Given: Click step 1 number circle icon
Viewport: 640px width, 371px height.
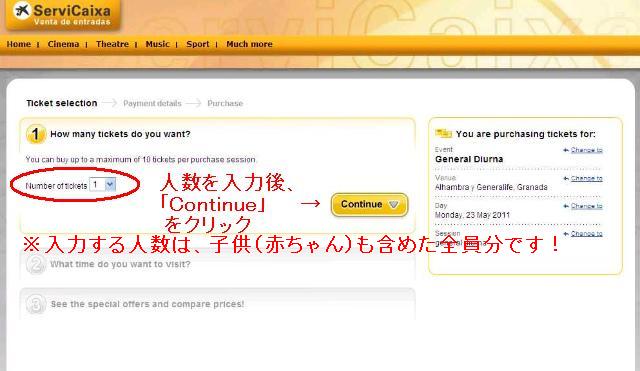Looking at the screenshot, I should (x=36, y=134).
